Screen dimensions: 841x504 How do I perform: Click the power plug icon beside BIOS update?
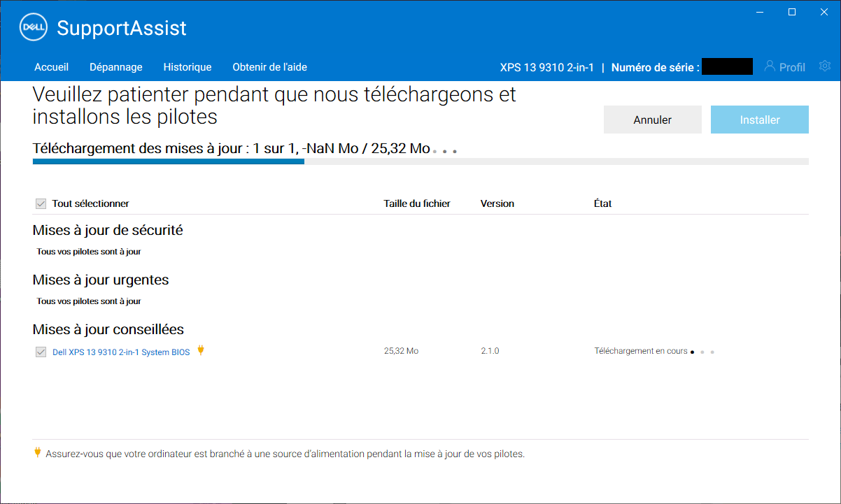(x=201, y=350)
